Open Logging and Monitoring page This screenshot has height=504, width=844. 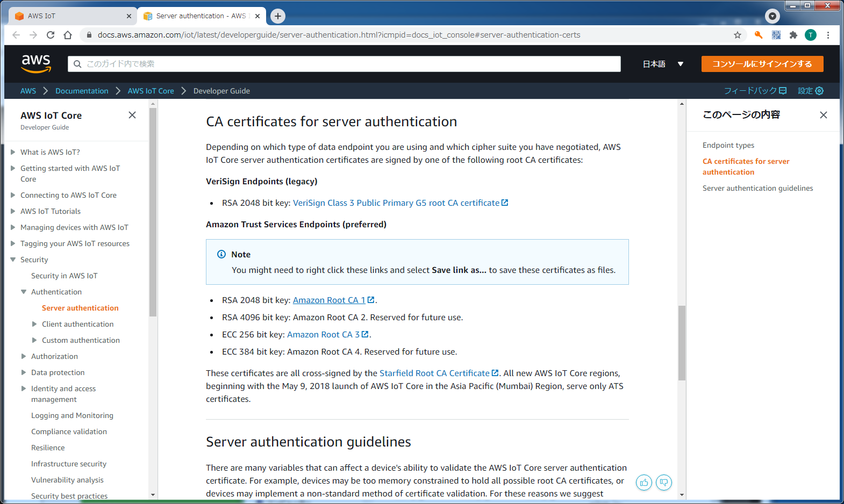[x=72, y=415]
